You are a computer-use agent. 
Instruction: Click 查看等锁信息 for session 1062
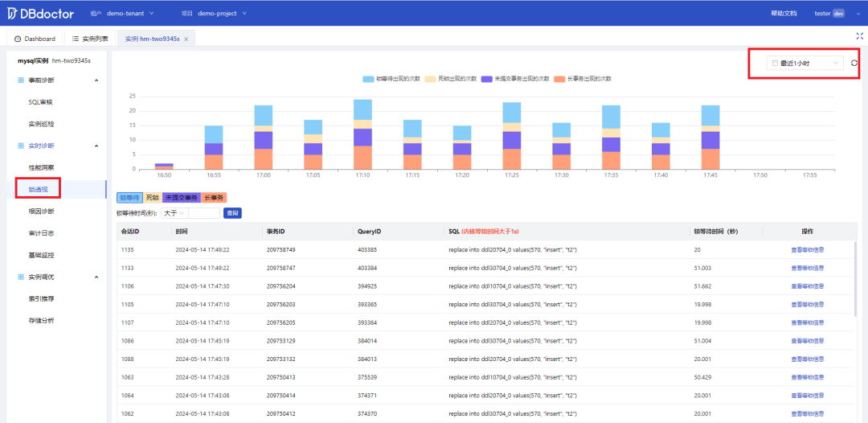click(807, 413)
